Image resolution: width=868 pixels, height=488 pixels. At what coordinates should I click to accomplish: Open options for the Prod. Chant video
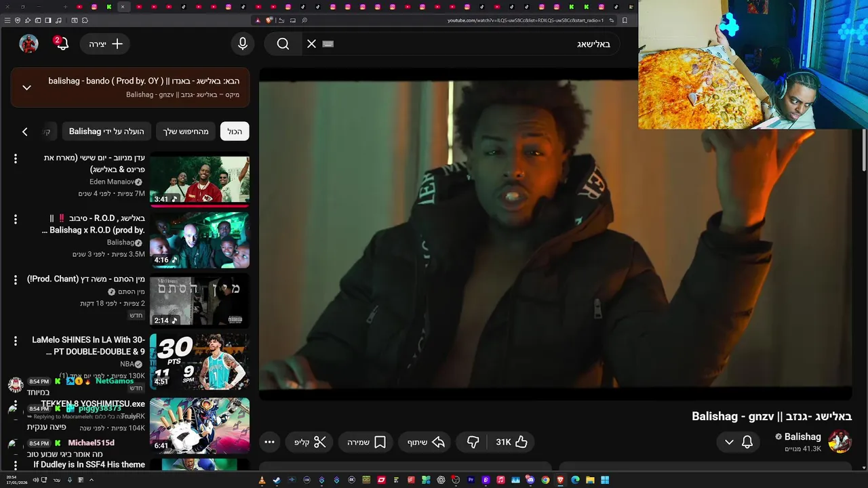16,279
